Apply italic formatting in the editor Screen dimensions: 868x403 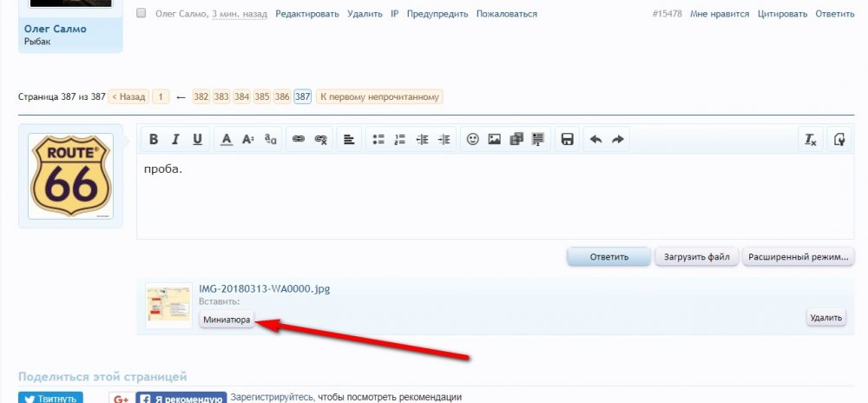175,140
